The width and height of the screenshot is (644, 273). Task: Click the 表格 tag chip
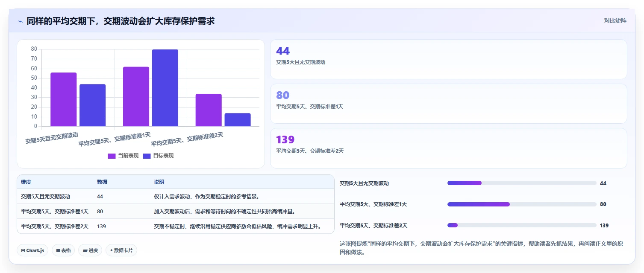point(63,250)
